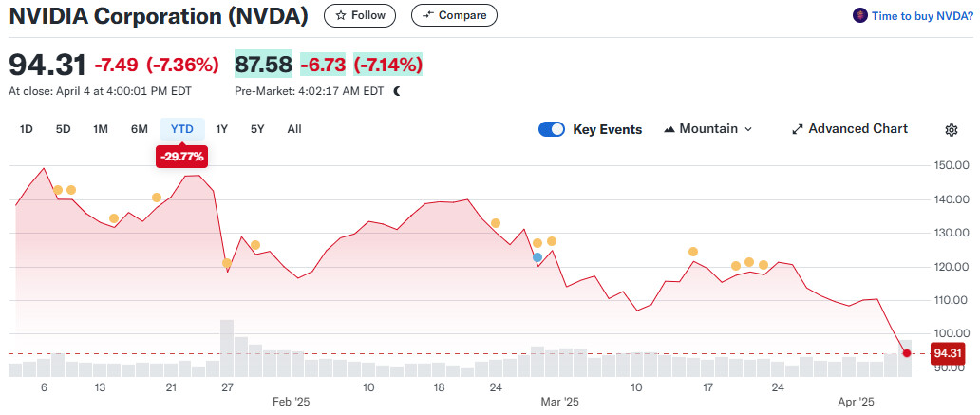Toggle Key Events switch off
The image size is (980, 415).
tap(552, 129)
